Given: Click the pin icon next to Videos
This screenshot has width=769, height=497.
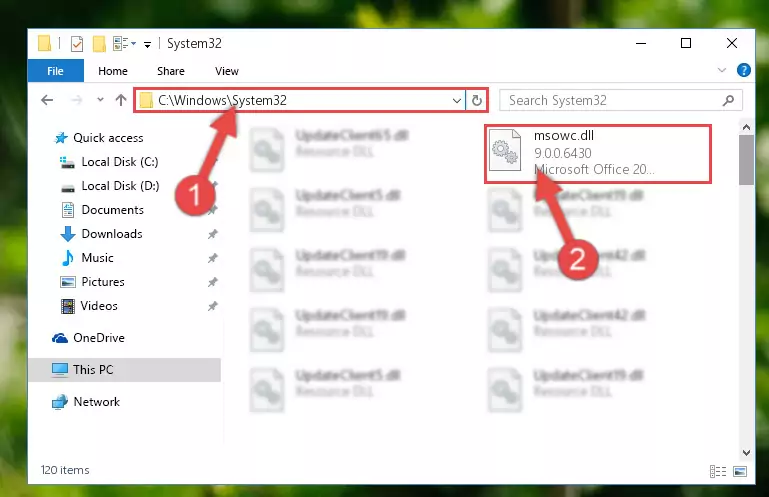Looking at the screenshot, I should click(212, 306).
